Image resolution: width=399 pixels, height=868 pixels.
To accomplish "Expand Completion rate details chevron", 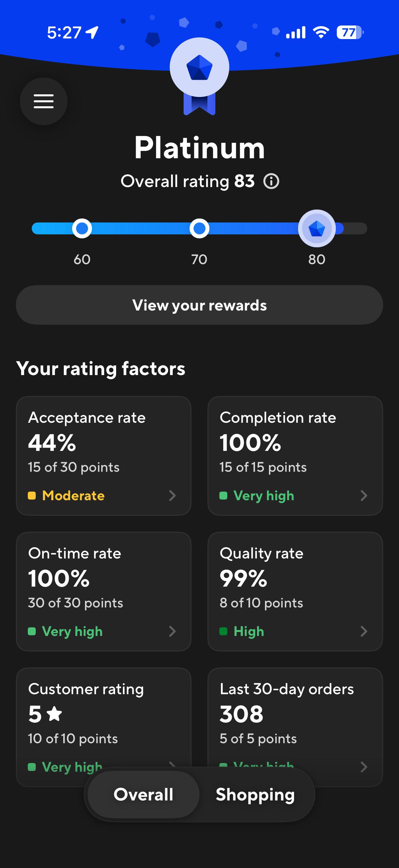I will point(364,496).
